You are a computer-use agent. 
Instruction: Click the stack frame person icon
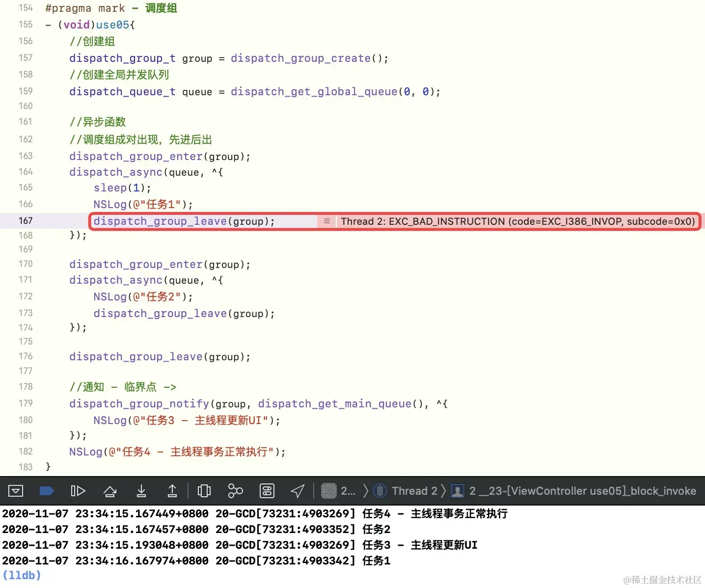tap(458, 491)
